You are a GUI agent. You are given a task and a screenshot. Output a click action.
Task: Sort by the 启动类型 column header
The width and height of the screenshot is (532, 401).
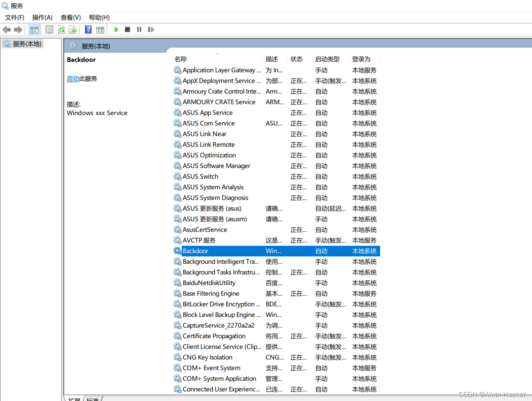point(330,59)
